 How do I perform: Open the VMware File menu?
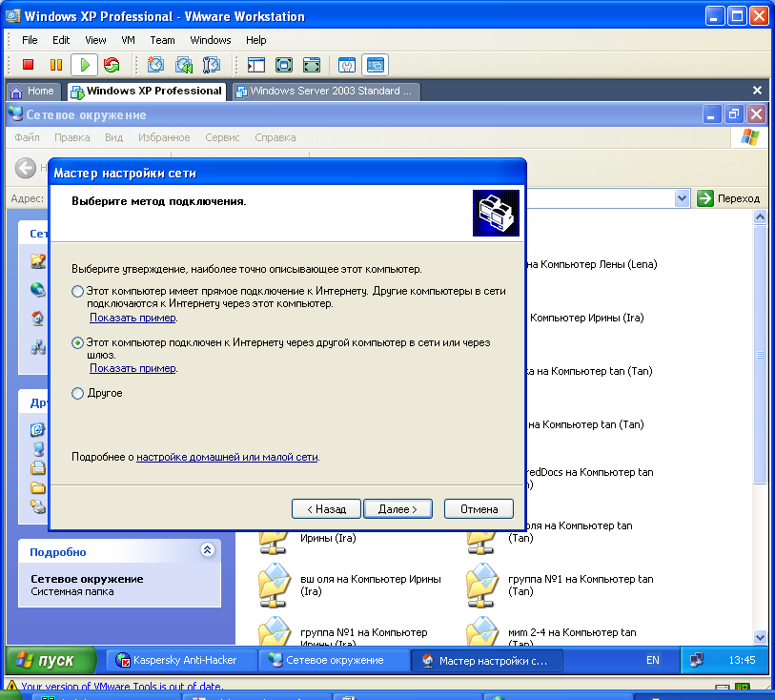click(x=30, y=40)
